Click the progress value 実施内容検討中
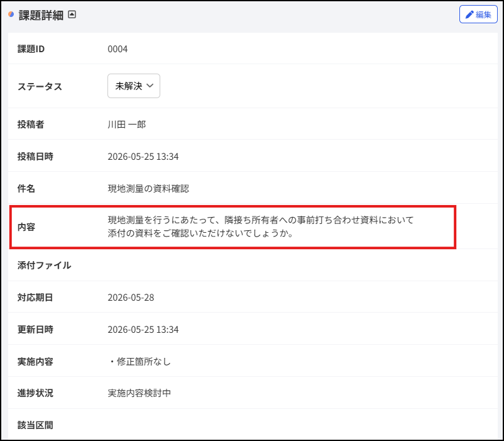Image resolution: width=504 pixels, height=441 pixels. point(139,393)
